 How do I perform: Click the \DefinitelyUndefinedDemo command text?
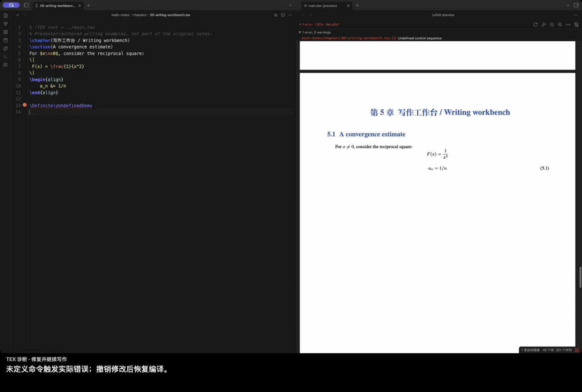pyautogui.click(x=61, y=106)
